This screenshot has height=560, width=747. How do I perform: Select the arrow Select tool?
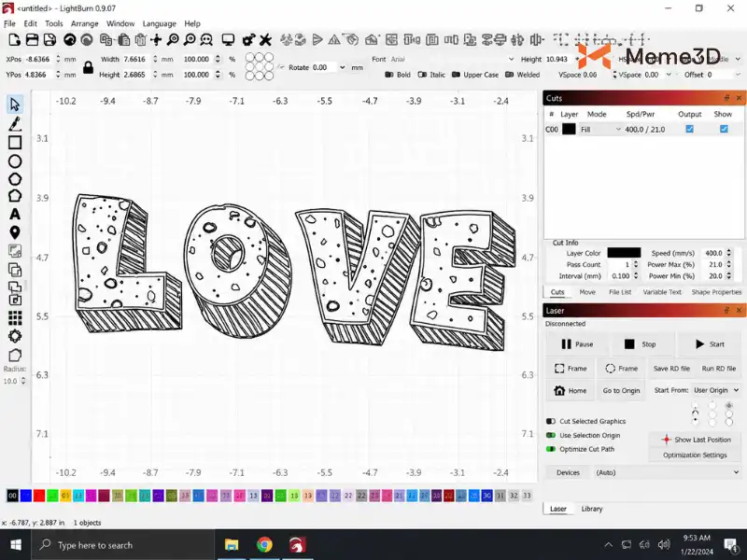(x=15, y=105)
